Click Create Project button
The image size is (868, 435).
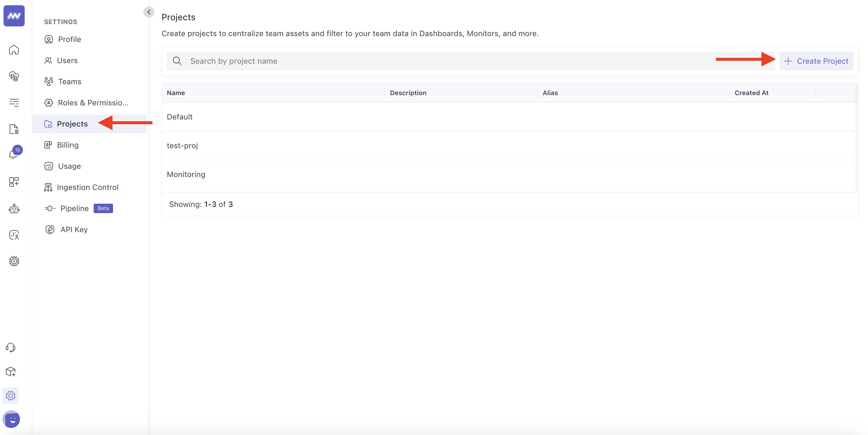816,60
